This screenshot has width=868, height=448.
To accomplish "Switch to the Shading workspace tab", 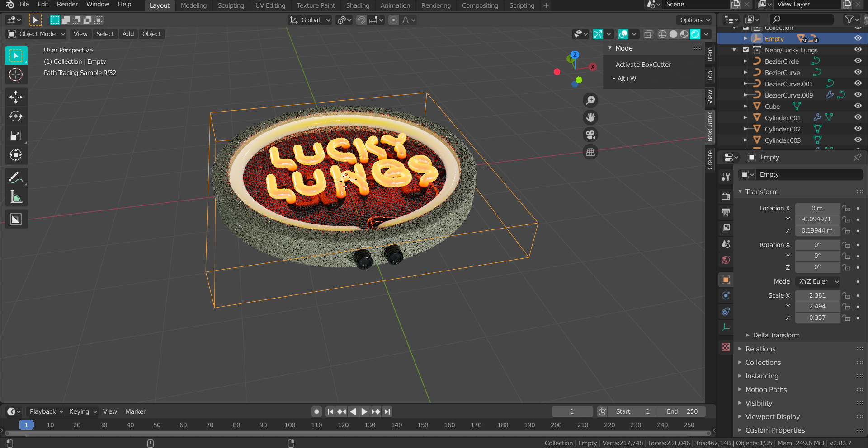I will point(358,5).
